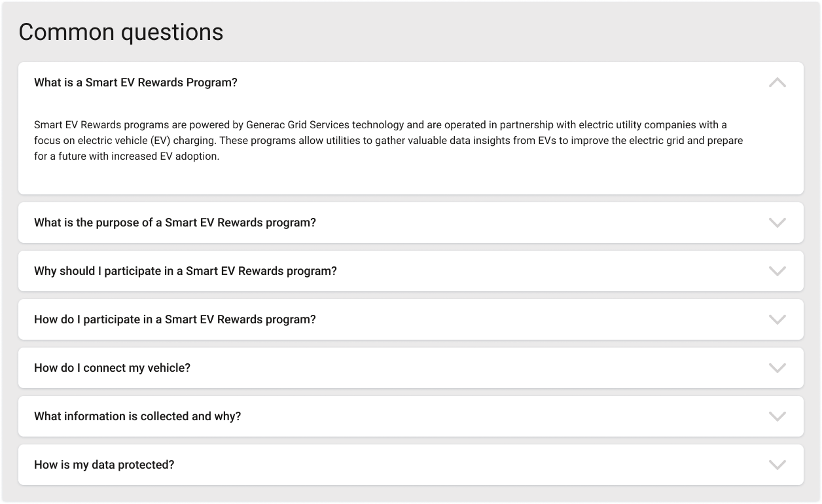Expand "Why should I participate" question

(185, 271)
